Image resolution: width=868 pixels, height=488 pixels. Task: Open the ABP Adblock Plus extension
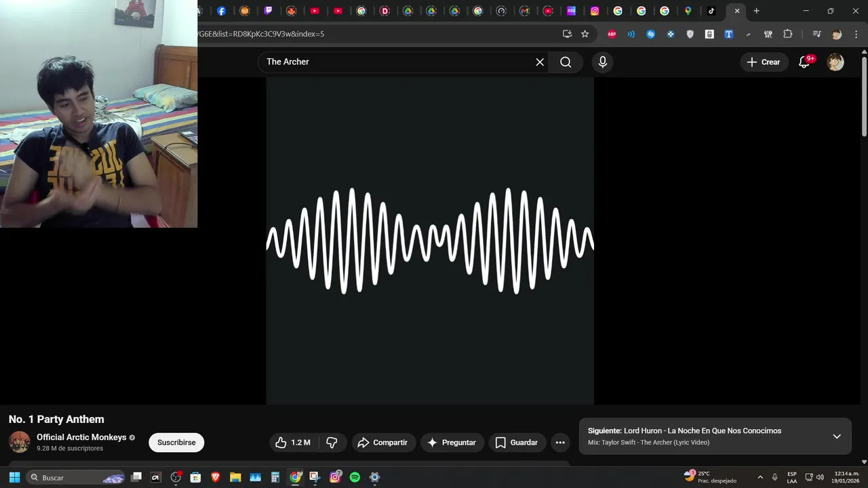[x=612, y=34]
